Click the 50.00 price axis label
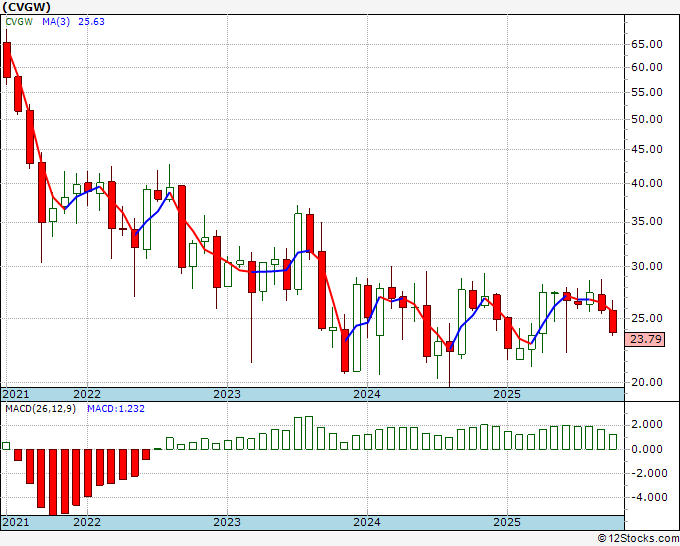 647,119
